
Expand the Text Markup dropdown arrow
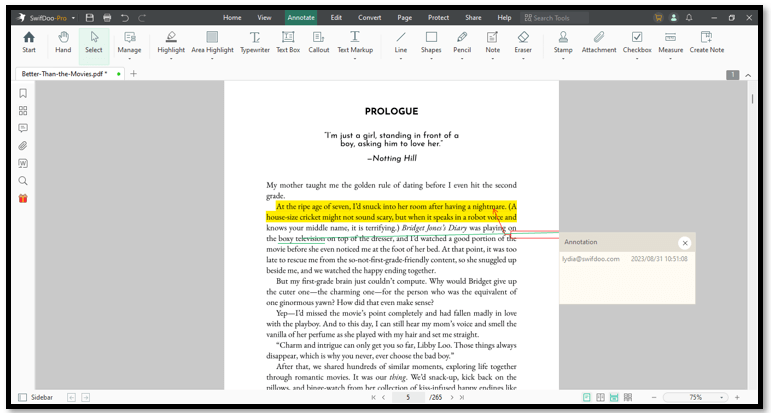[355, 59]
